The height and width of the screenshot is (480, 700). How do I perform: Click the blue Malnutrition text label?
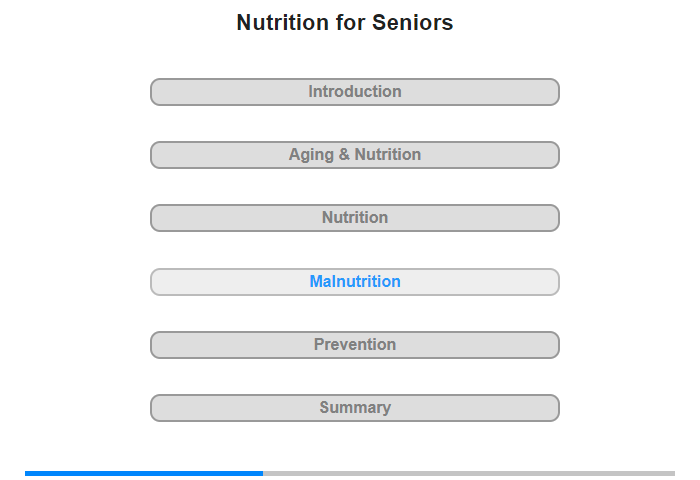point(355,281)
